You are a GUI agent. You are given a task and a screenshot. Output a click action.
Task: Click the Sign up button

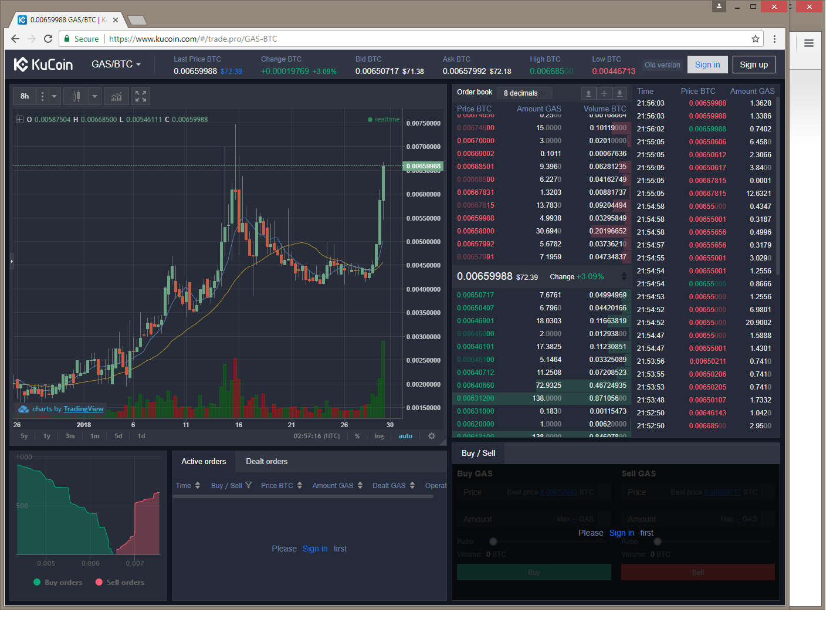coord(754,65)
